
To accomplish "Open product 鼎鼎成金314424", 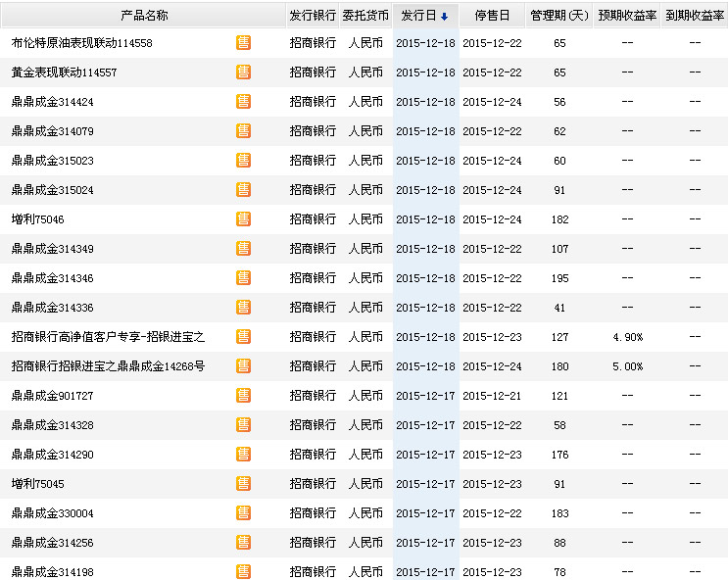I will pyautogui.click(x=53, y=102).
